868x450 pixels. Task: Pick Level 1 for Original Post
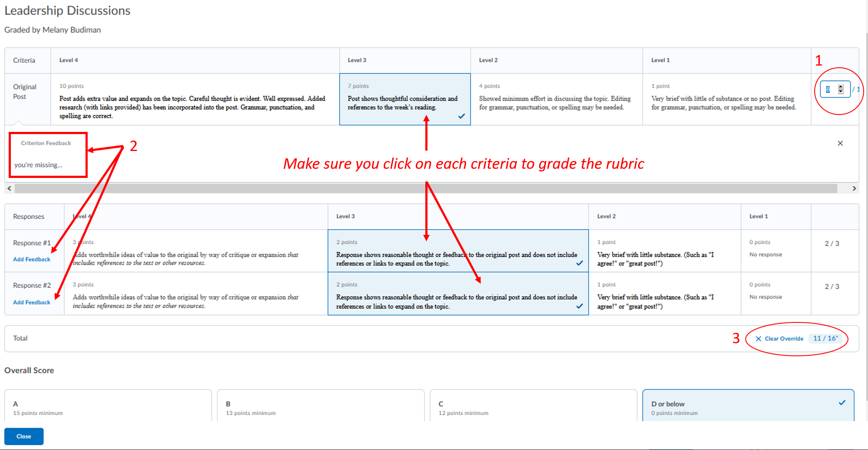pyautogui.click(x=726, y=100)
